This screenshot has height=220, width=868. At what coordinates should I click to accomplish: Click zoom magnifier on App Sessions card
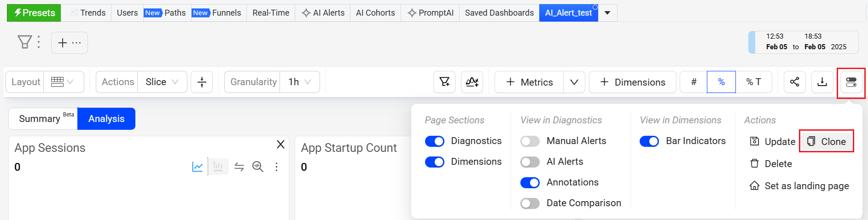pyautogui.click(x=258, y=167)
